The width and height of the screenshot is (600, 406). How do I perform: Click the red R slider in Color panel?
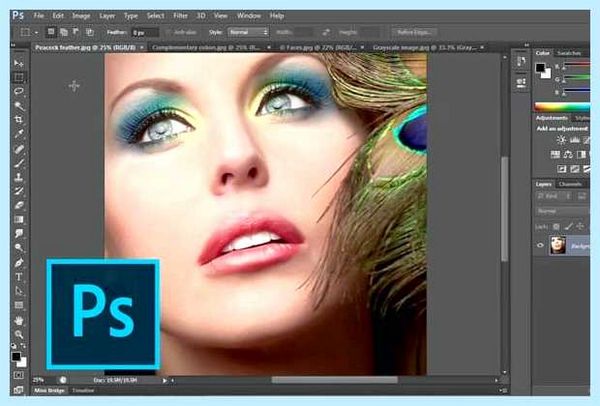(577, 65)
